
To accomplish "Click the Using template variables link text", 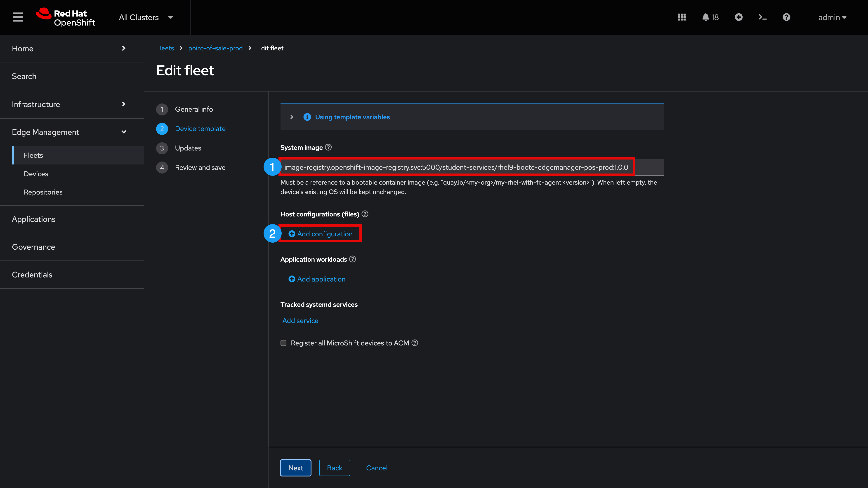I will click(x=352, y=117).
